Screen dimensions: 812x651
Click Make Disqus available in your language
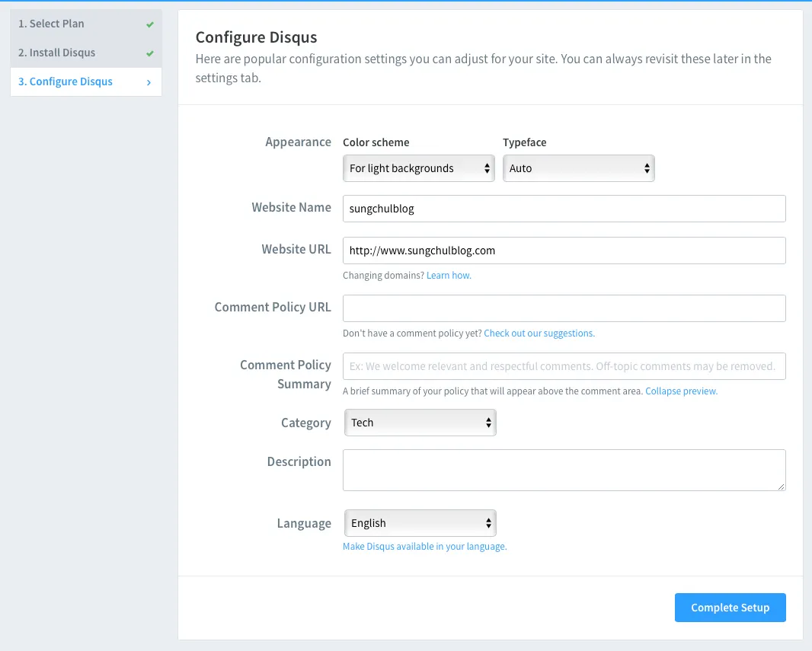424,547
